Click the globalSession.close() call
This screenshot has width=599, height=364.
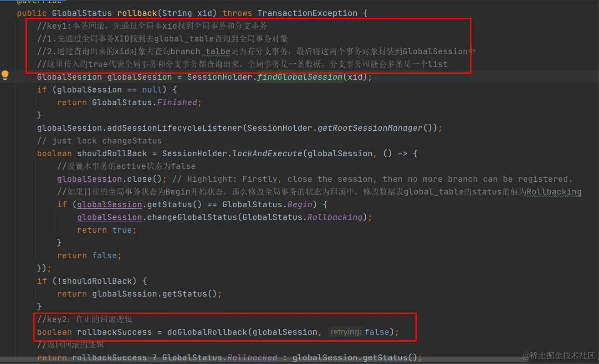[x=109, y=179]
